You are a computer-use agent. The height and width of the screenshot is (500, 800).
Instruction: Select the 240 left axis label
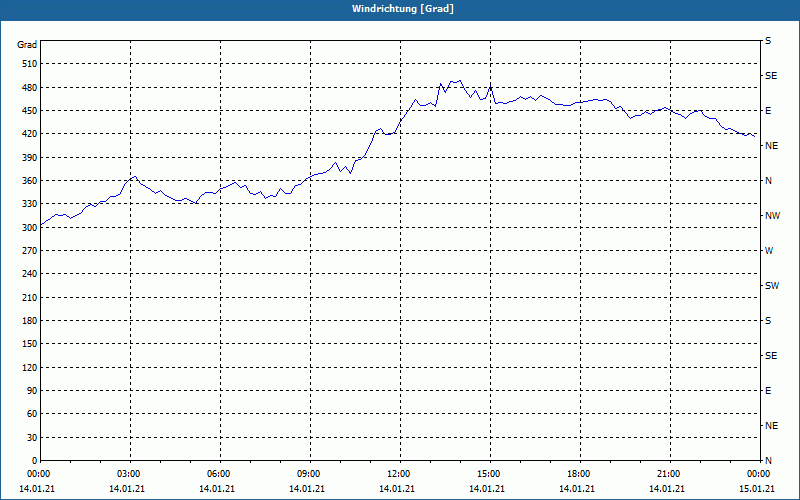(30, 274)
